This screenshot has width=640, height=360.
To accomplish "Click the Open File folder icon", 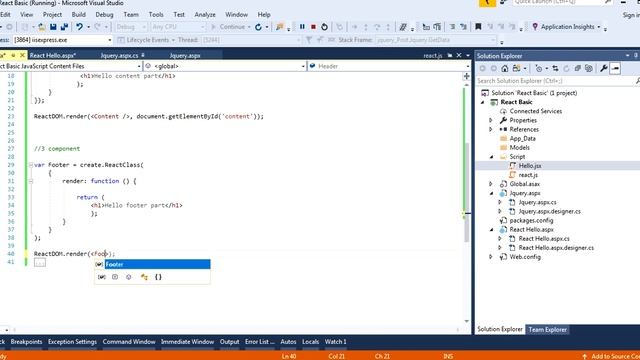I will click(42, 27).
